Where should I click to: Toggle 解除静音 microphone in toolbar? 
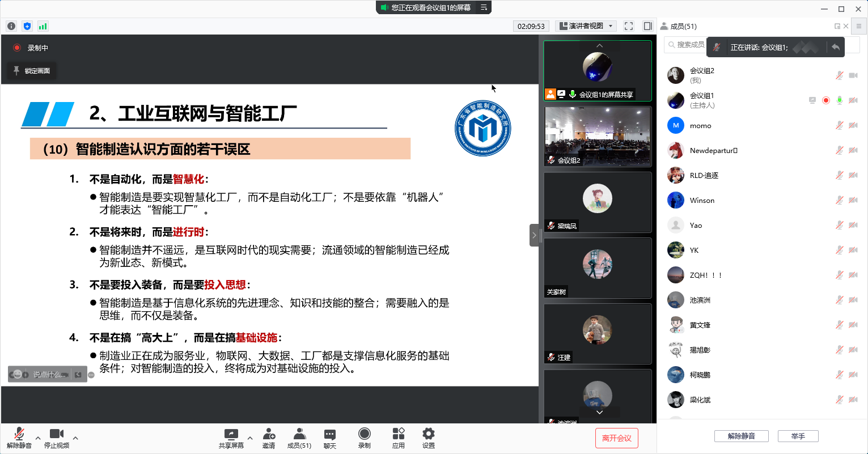(19, 438)
